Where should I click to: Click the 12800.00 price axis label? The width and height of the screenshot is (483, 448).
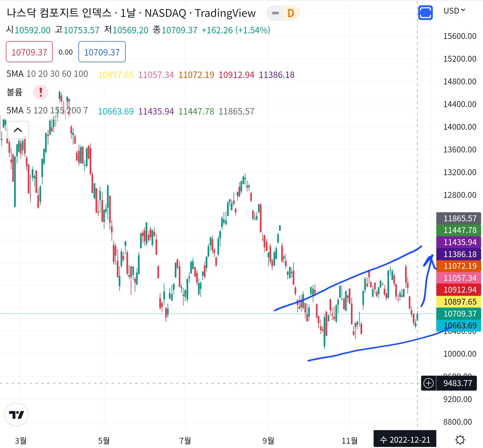[460, 195]
